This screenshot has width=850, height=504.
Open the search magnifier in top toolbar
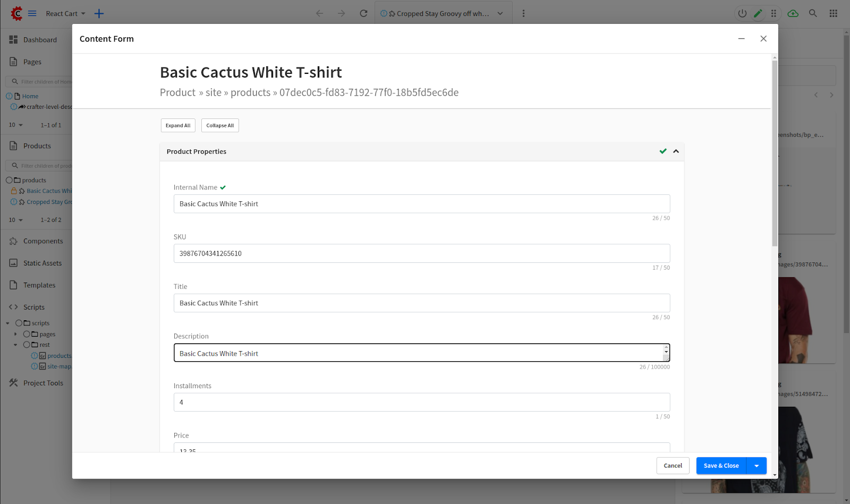[x=813, y=13]
